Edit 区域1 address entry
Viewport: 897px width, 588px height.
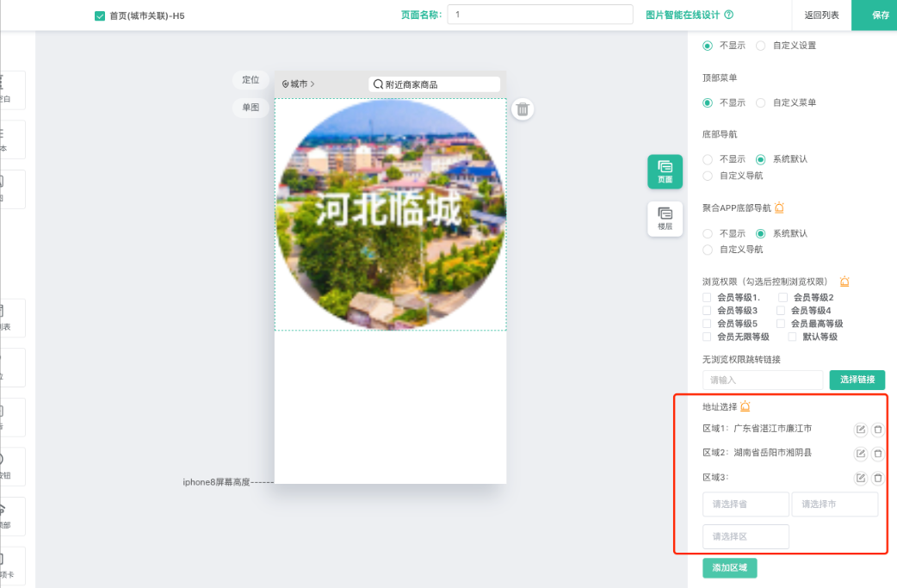[860, 429]
